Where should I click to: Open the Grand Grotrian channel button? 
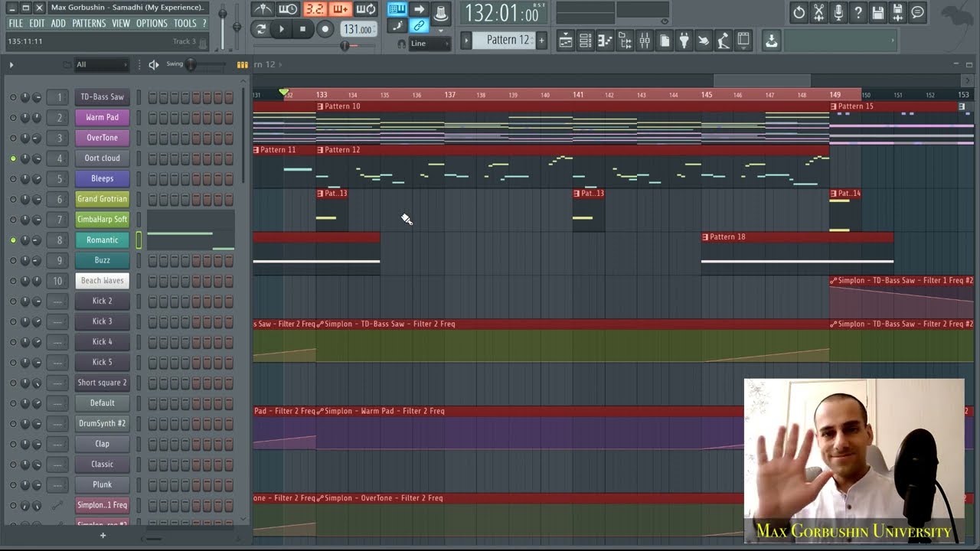(102, 199)
